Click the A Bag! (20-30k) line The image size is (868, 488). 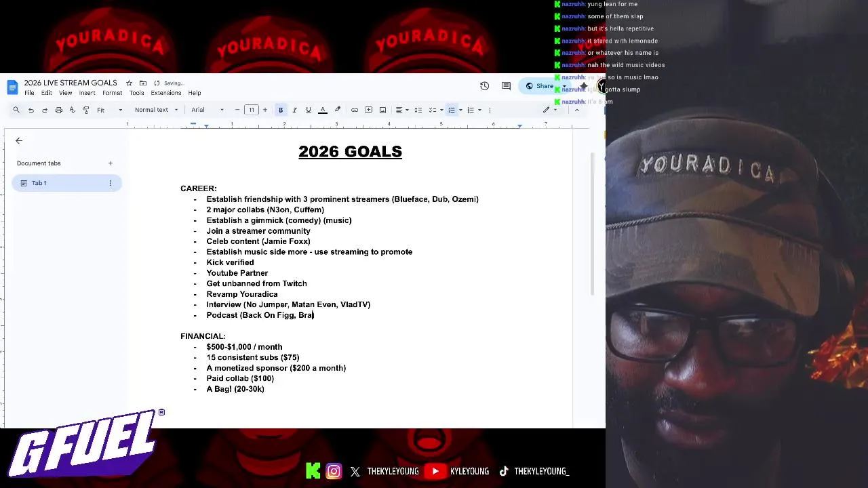pyautogui.click(x=235, y=389)
